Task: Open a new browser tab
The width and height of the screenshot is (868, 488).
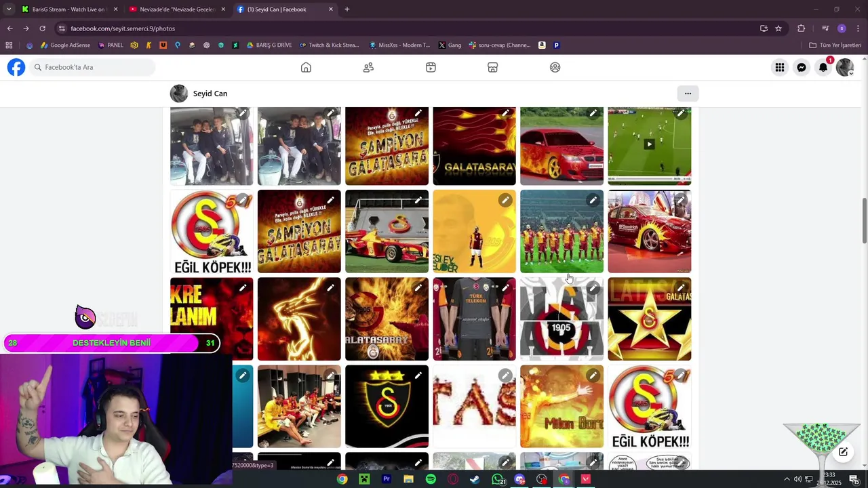Action: click(347, 9)
